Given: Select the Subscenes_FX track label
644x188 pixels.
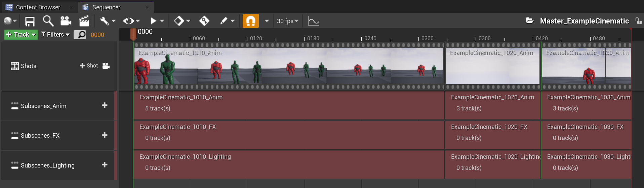Looking at the screenshot, I should tap(40, 136).
